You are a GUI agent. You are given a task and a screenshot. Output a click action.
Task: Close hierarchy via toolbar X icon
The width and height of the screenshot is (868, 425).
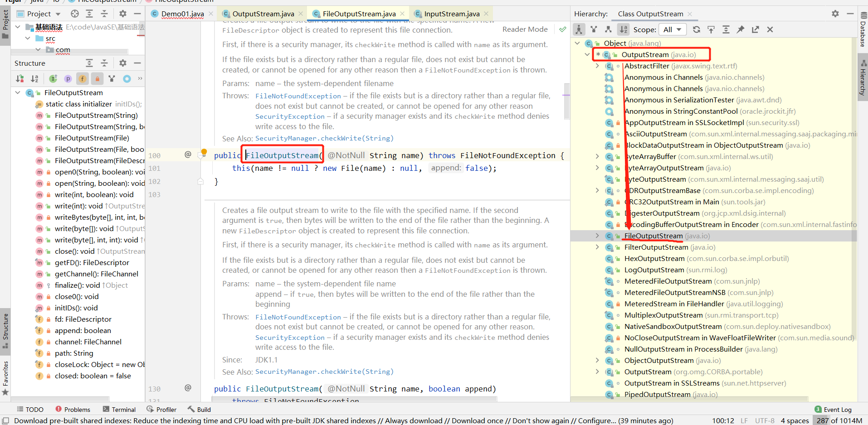click(770, 29)
